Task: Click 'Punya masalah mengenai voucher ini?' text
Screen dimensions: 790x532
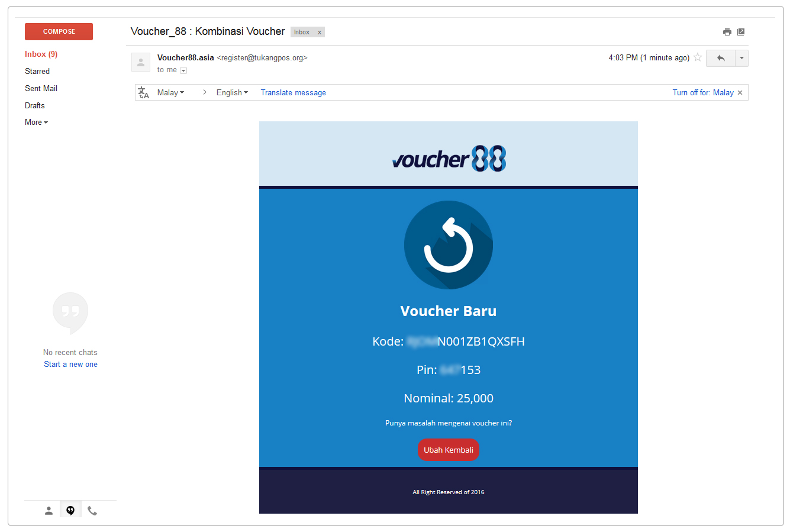Action: click(449, 423)
